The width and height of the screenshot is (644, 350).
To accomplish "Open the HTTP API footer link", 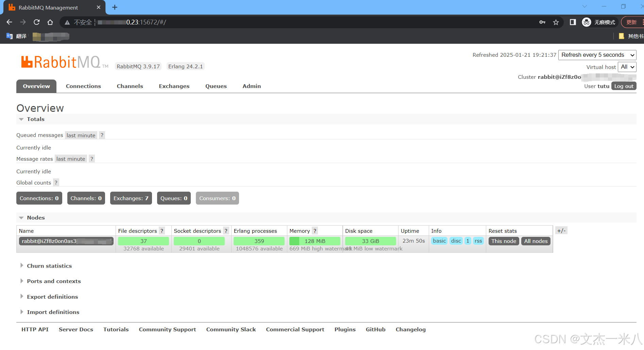I will click(35, 329).
